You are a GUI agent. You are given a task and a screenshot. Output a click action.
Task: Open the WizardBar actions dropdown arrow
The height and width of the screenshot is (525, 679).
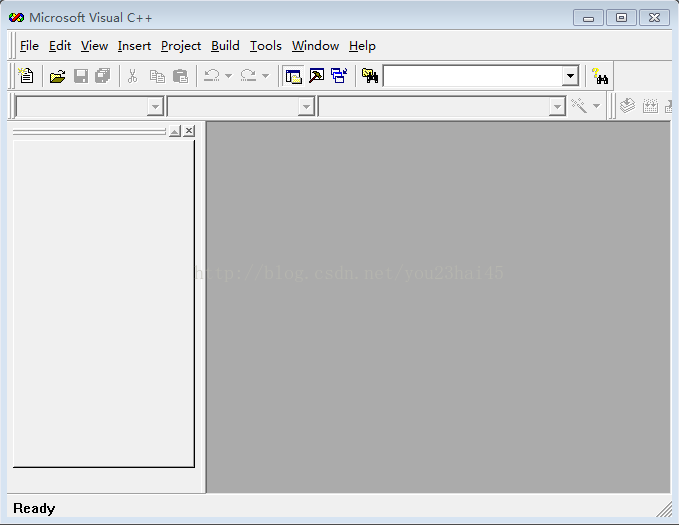[x=596, y=106]
